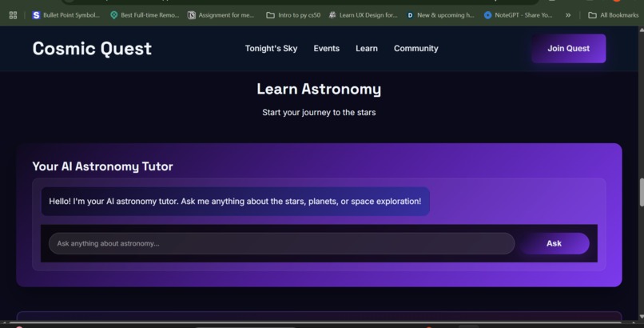Focus the Ask anything about astronomy field
This screenshot has height=328, width=644.
[282, 243]
